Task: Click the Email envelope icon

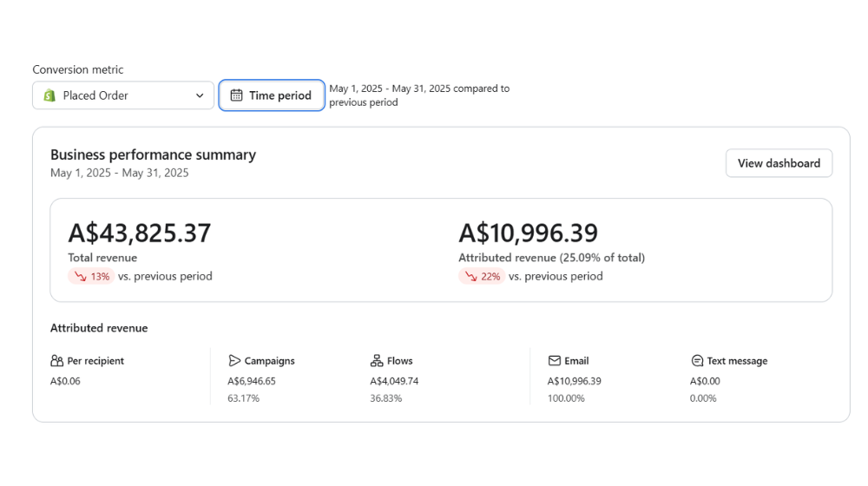Action: [554, 361]
